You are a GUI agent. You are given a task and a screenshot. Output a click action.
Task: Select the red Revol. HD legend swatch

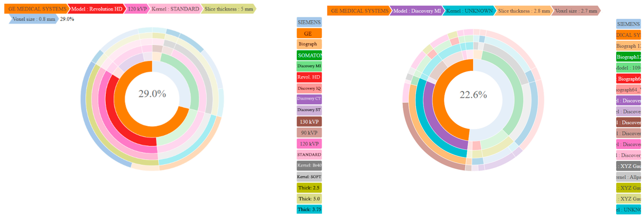coord(309,77)
